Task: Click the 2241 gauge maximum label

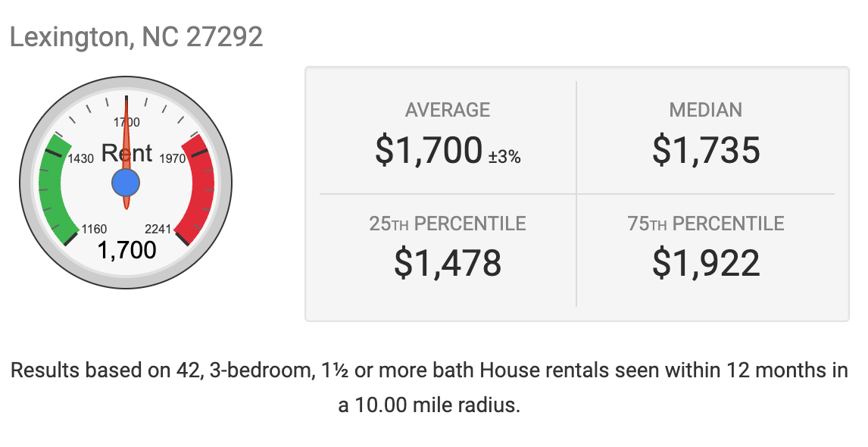Action: [x=158, y=230]
